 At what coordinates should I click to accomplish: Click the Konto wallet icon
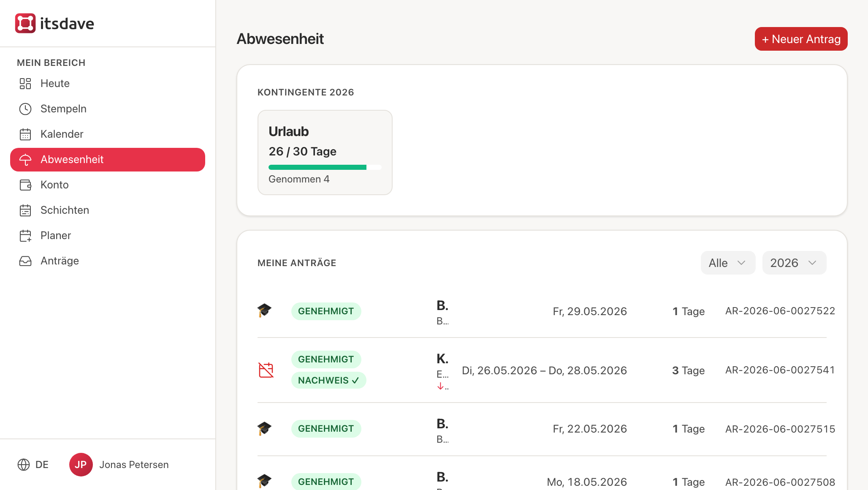25,185
